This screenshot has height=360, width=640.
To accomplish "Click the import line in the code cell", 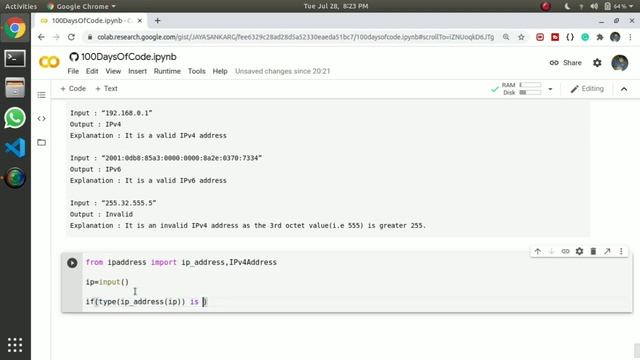I will (x=181, y=262).
